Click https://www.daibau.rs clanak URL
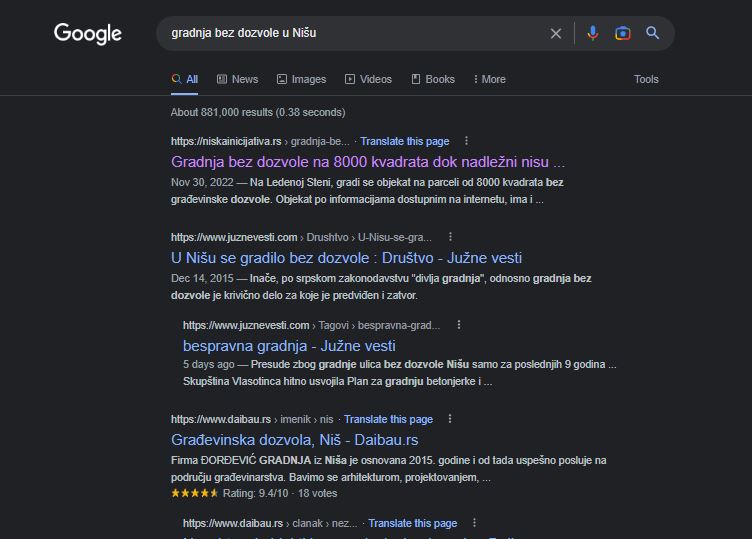The width and height of the screenshot is (752, 539). pyautogui.click(x=270, y=523)
